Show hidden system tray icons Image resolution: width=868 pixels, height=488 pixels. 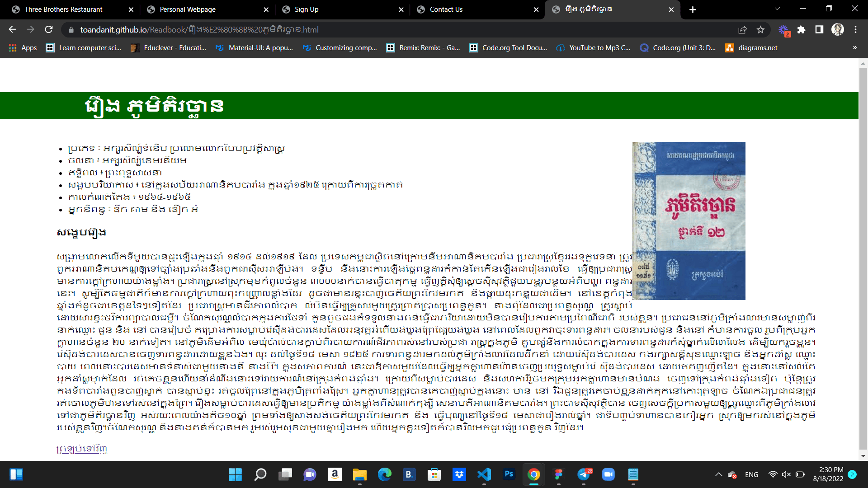(x=718, y=474)
